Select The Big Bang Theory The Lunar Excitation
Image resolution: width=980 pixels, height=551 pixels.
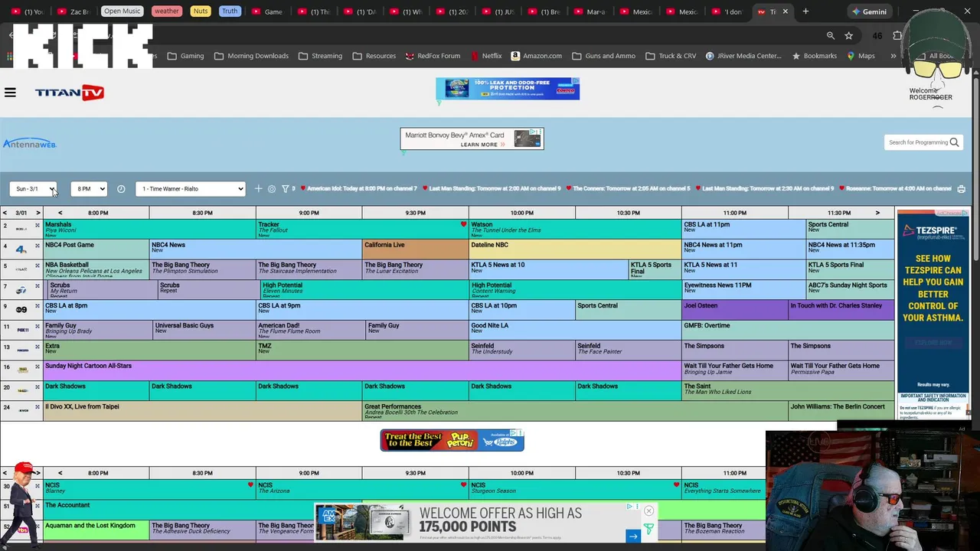415,269
